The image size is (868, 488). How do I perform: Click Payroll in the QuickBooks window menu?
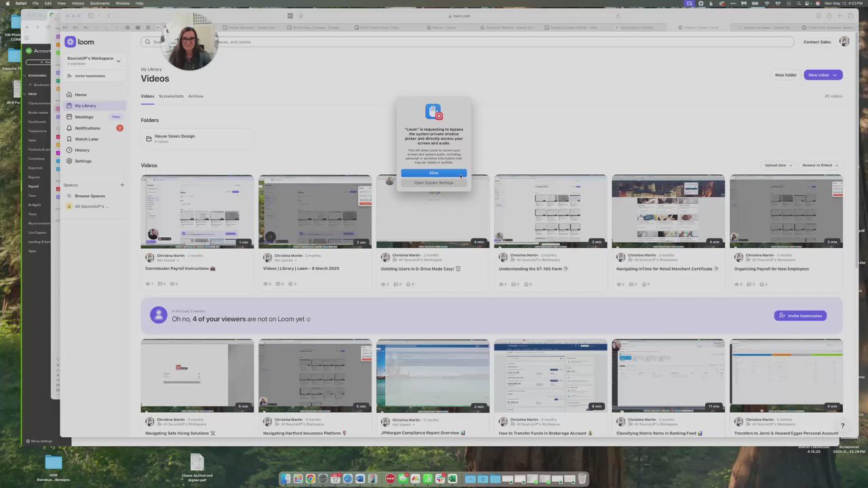tap(33, 186)
